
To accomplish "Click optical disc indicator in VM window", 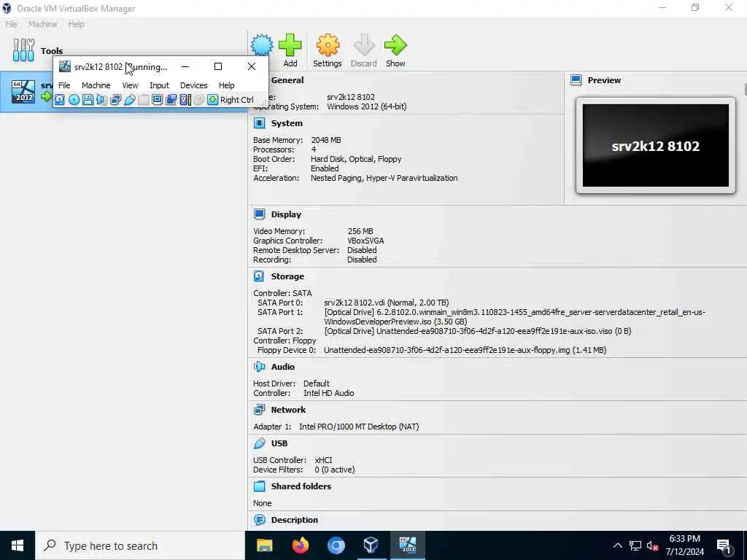I will 74,99.
